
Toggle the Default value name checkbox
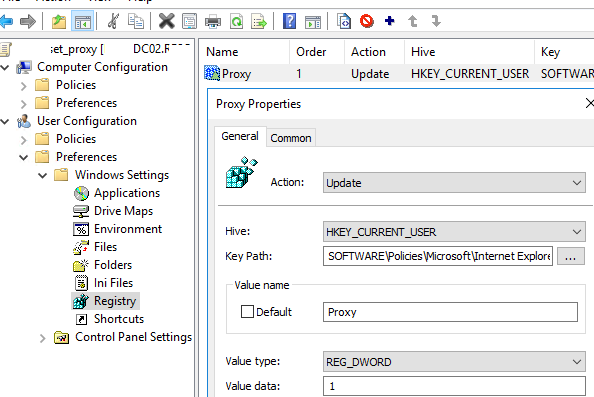point(247,312)
